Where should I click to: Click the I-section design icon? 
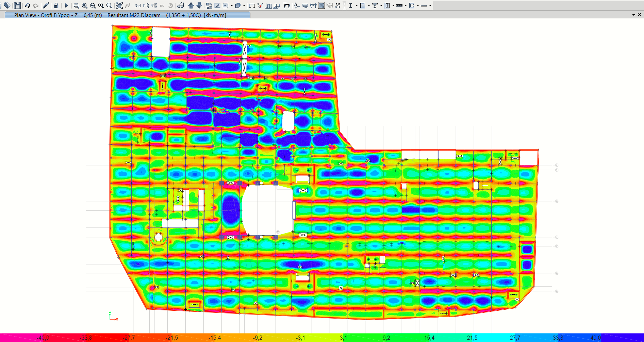coord(350,5)
